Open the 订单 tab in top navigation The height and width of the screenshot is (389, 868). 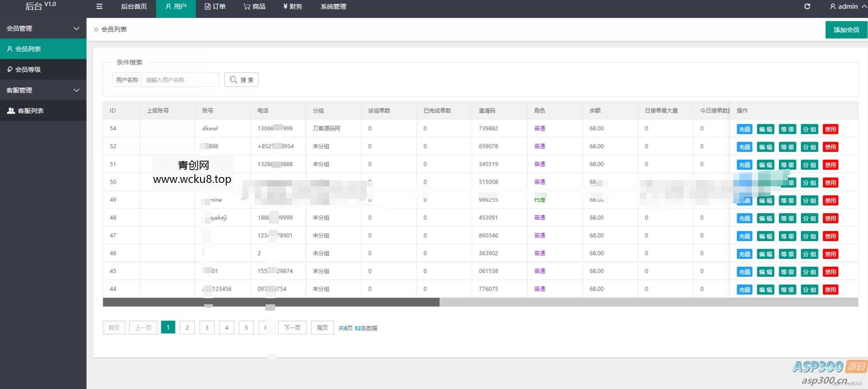(215, 7)
